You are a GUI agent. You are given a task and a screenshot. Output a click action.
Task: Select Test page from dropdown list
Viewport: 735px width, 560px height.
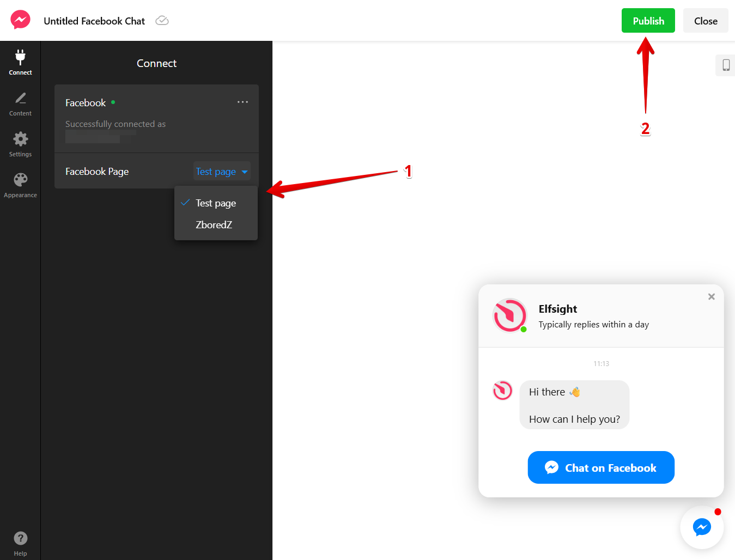coord(216,203)
